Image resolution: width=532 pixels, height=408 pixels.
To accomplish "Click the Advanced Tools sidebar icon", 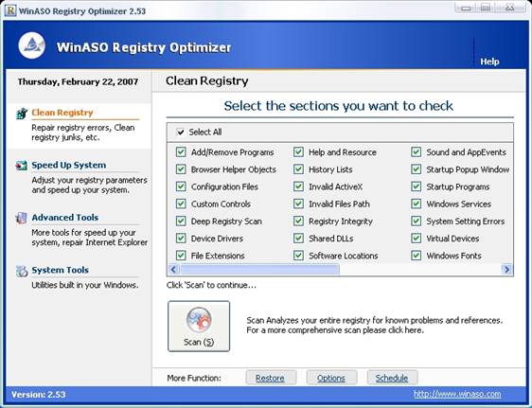I will [21, 218].
